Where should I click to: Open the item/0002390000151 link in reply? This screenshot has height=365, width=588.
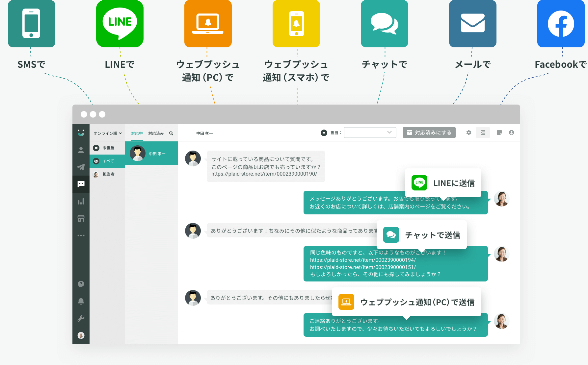[363, 267]
